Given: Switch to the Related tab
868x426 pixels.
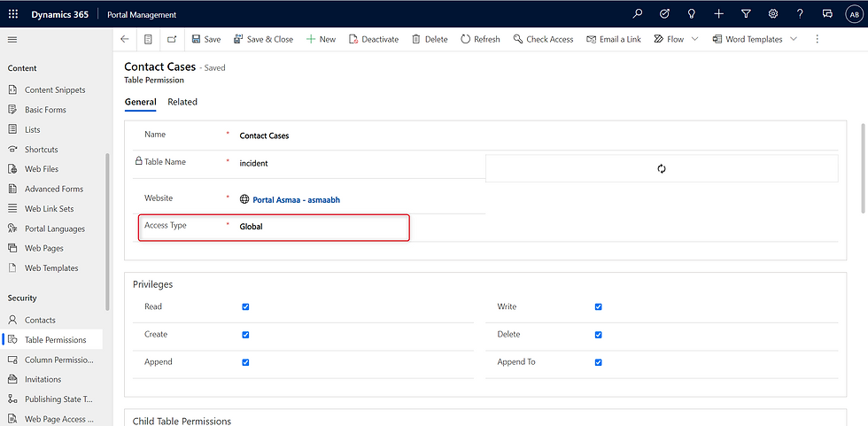Looking at the screenshot, I should (x=182, y=102).
